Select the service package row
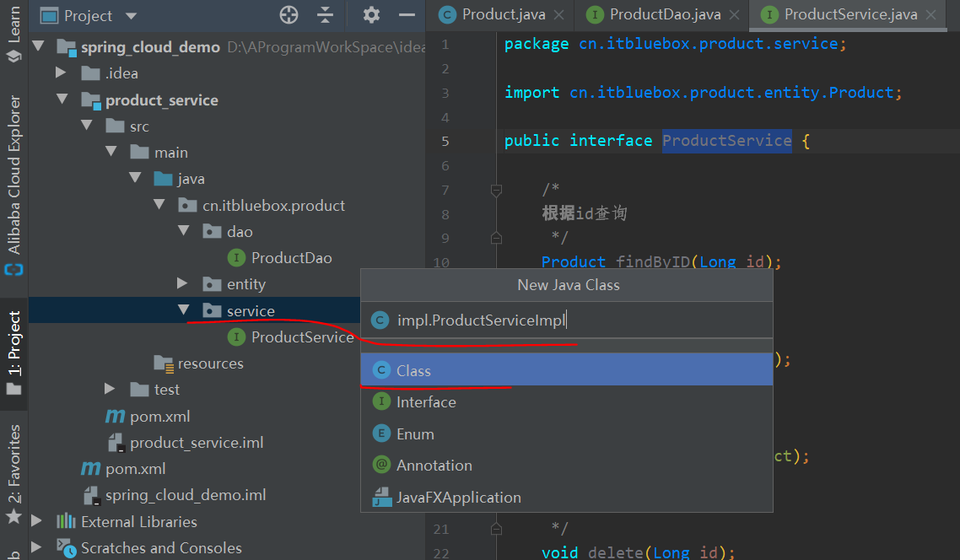The width and height of the screenshot is (960, 560). (195, 310)
